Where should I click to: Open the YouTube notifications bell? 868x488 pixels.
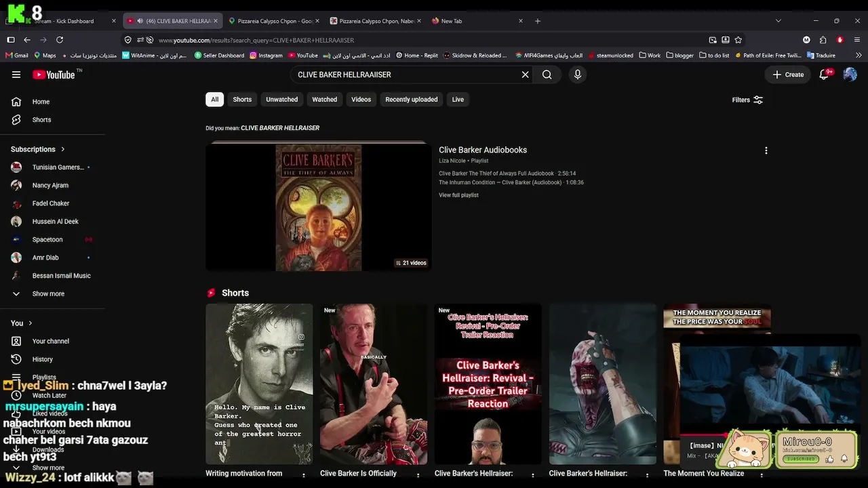click(x=825, y=75)
